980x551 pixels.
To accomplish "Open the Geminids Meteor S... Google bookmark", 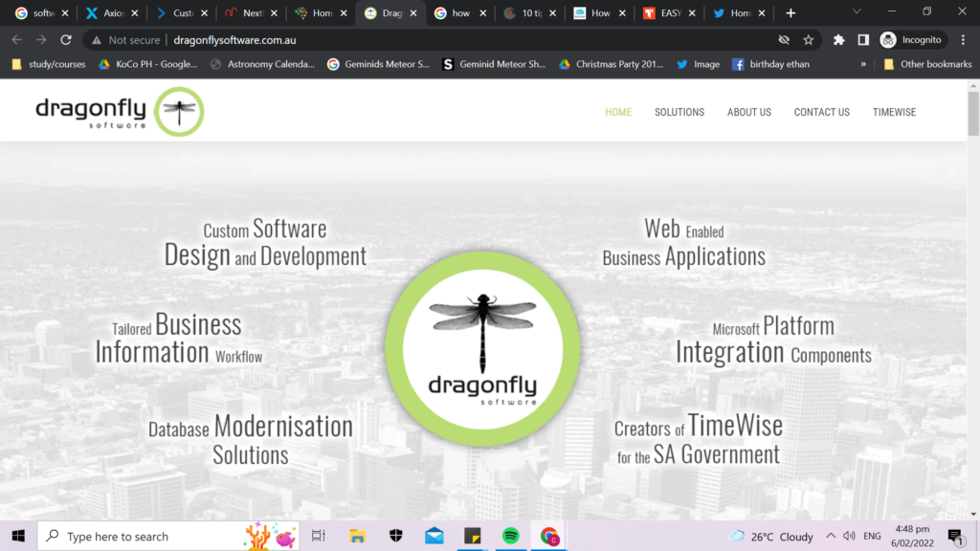I will coord(379,64).
